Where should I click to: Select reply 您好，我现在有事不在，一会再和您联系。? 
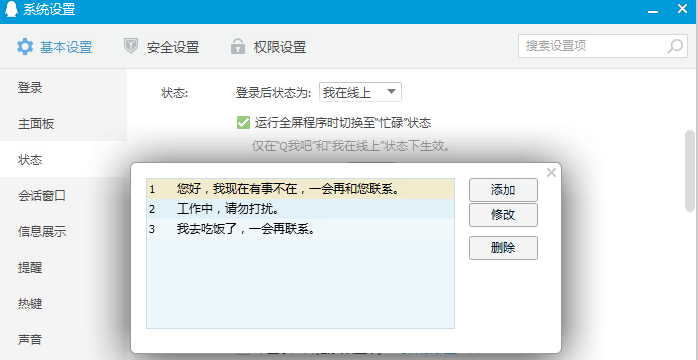click(300, 189)
